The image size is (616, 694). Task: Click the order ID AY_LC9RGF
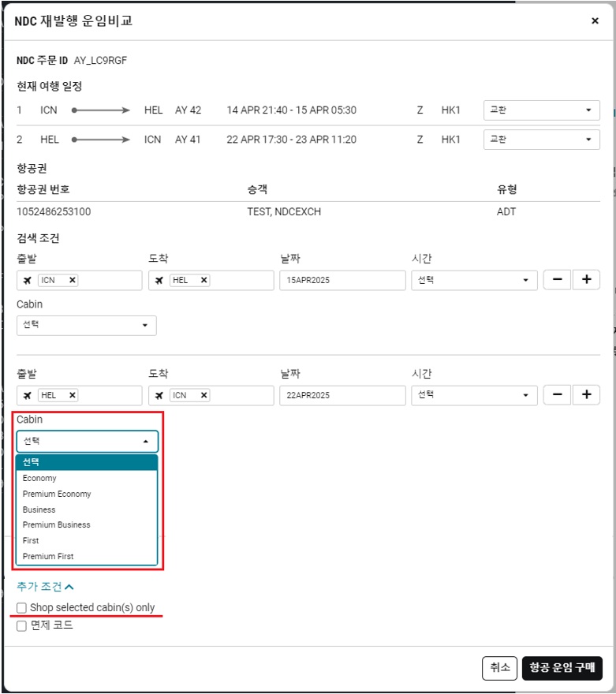[100, 60]
